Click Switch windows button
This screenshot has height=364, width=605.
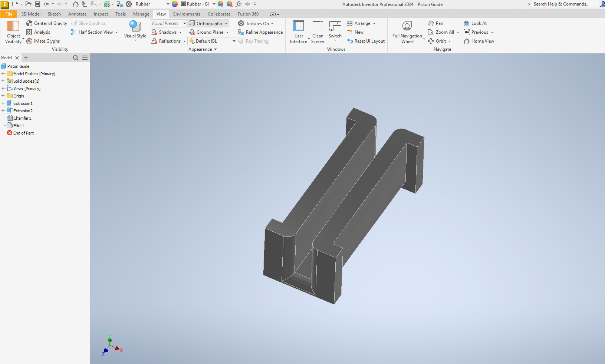(x=335, y=30)
